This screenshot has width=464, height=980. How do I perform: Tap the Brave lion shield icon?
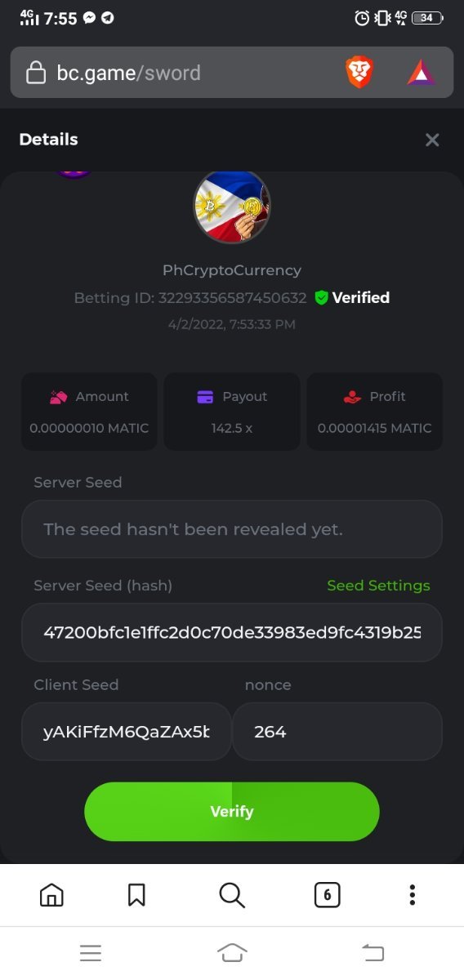359,73
